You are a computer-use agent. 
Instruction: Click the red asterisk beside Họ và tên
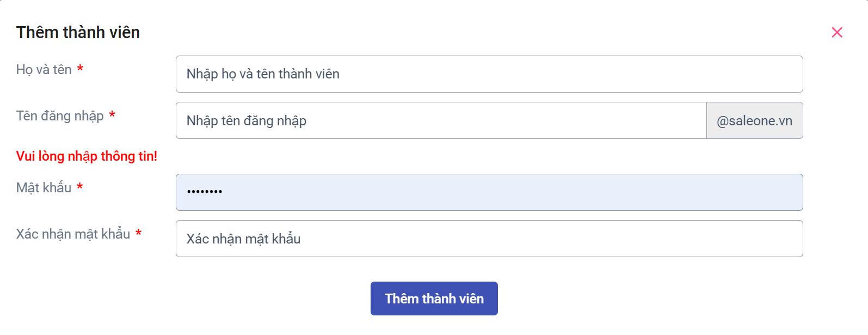(80, 69)
